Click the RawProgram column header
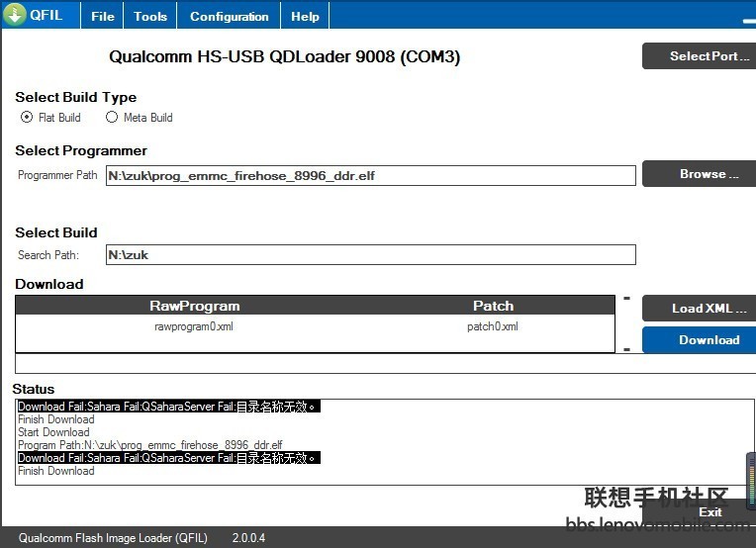Viewport: 756px width, 548px height. tap(194, 306)
